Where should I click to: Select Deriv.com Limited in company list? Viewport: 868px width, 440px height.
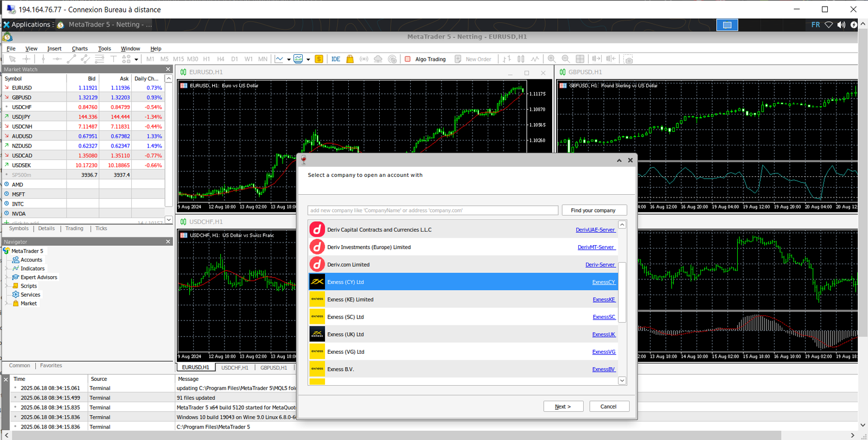[463, 265]
